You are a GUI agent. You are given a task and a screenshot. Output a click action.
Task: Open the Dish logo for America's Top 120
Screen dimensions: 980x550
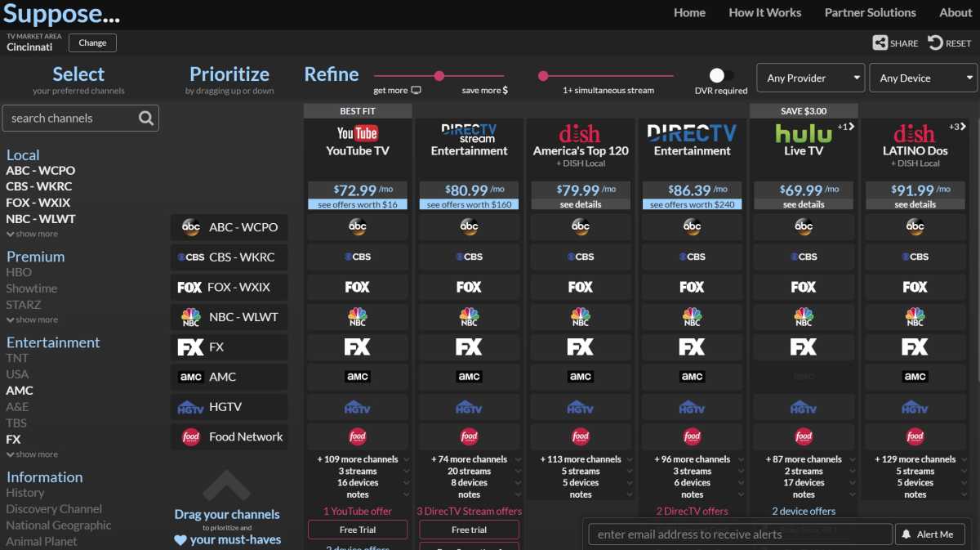click(580, 133)
